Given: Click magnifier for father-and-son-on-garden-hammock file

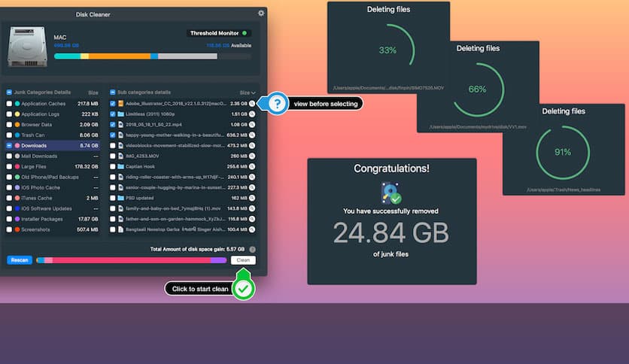Looking at the screenshot, I should (x=252, y=219).
